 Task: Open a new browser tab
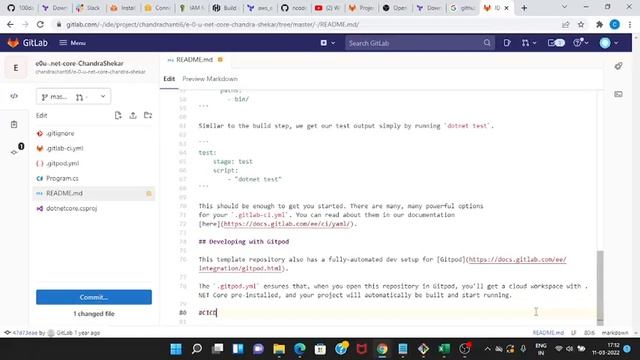pyautogui.click(x=524, y=8)
